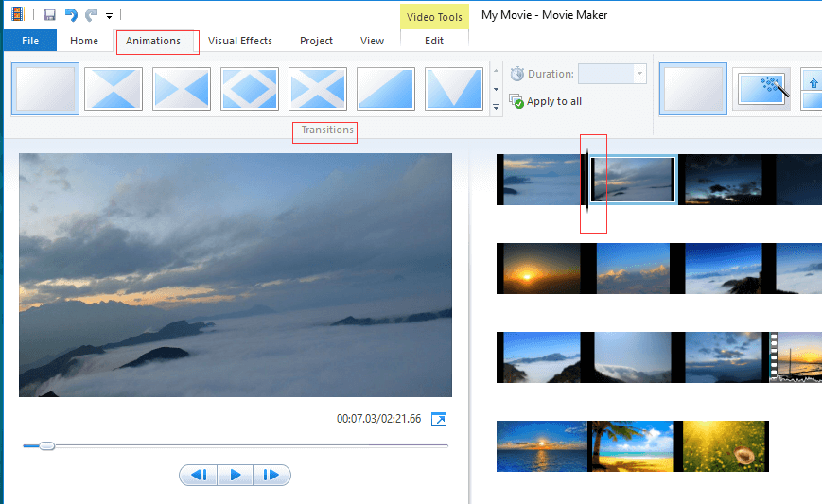The image size is (822, 504).
Task: Select the pan up effect thumbnail
Action: tap(811, 89)
